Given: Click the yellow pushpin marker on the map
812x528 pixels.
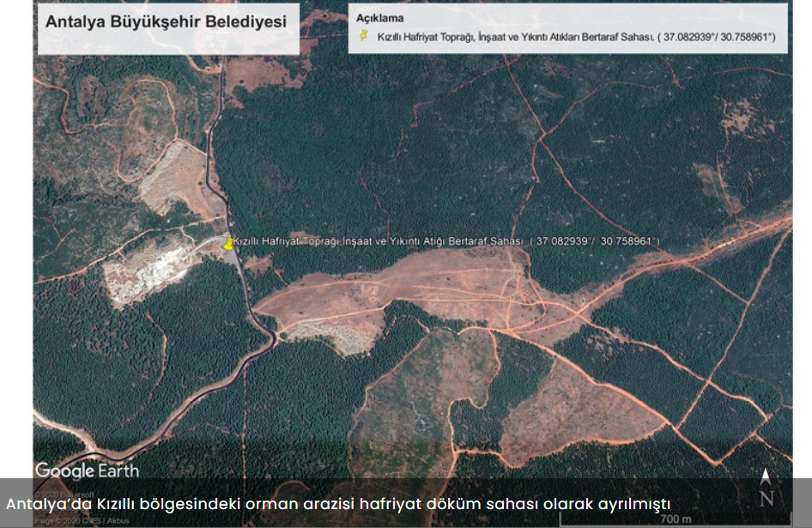Looking at the screenshot, I should (228, 244).
